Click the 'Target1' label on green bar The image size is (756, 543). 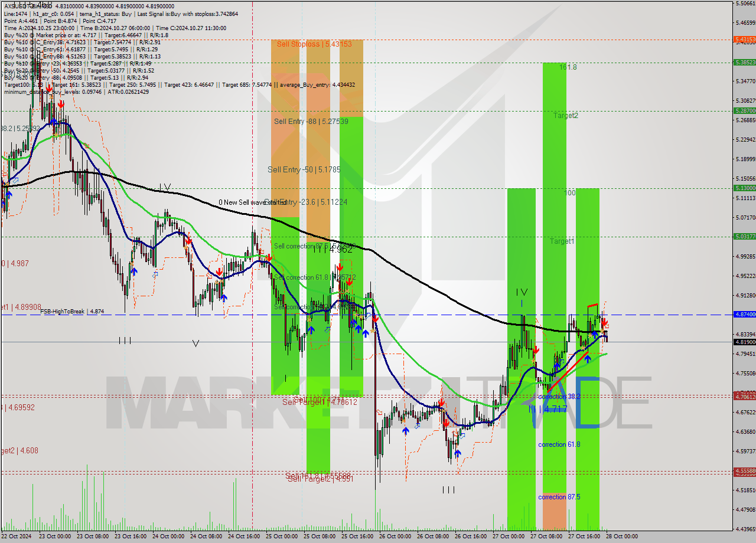click(562, 241)
